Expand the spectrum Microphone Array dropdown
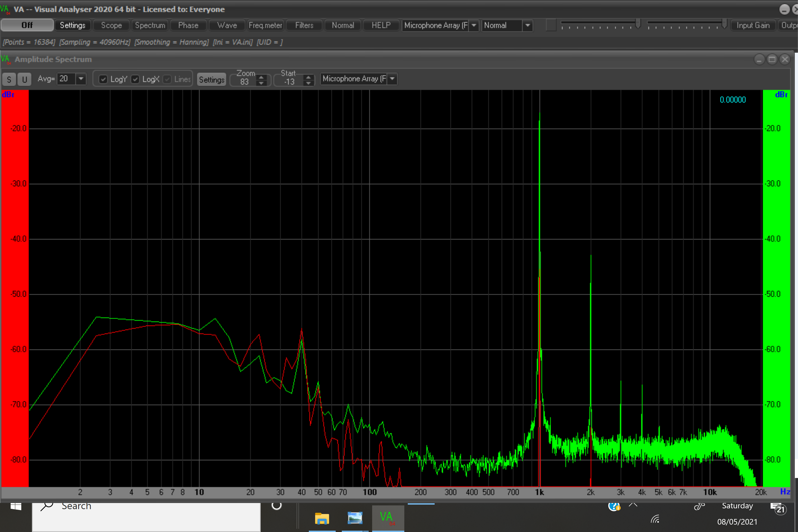Image resolution: width=798 pixels, height=532 pixels. [392, 79]
